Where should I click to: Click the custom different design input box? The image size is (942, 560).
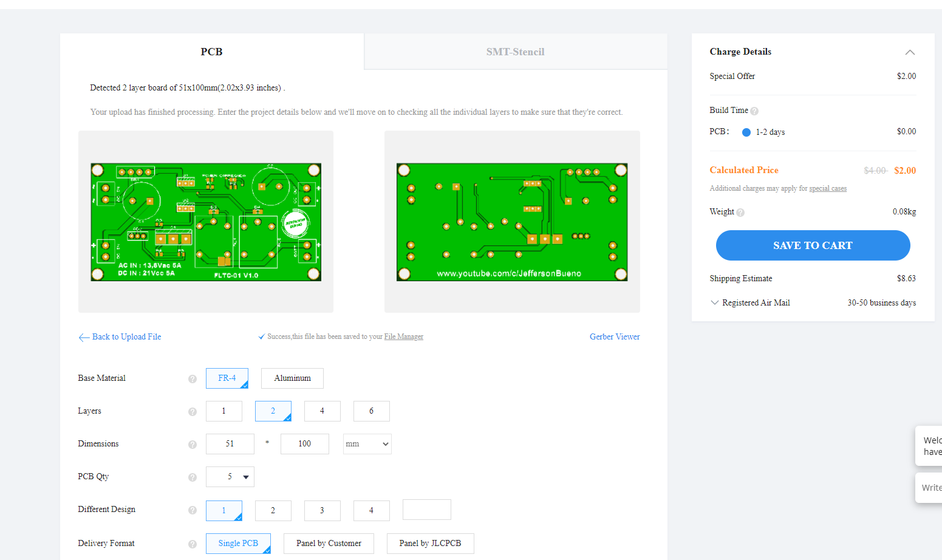pyautogui.click(x=427, y=510)
